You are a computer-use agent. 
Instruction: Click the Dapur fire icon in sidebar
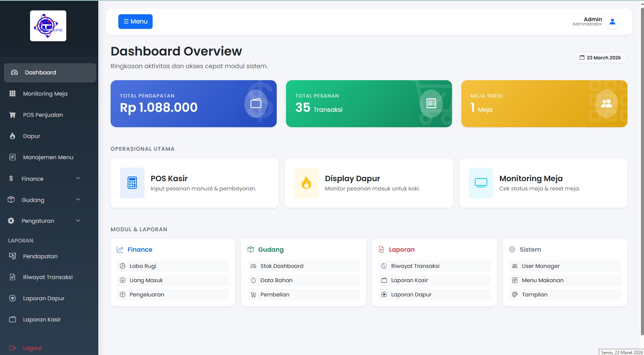coord(12,136)
